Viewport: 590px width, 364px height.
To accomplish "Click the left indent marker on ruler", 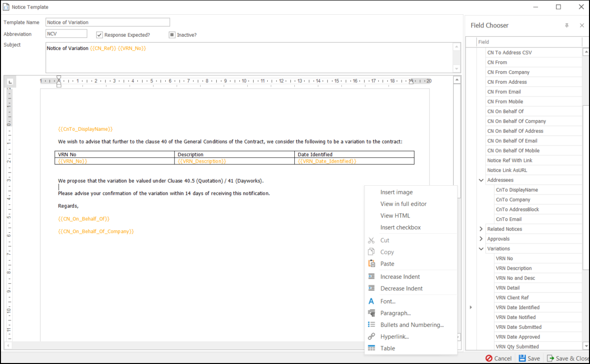I will coord(59,85).
